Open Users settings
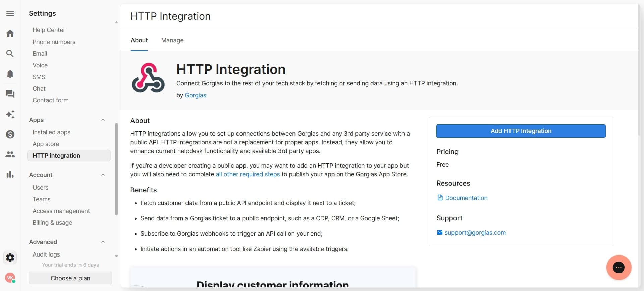Viewport: 644px width, 291px height. click(x=41, y=188)
